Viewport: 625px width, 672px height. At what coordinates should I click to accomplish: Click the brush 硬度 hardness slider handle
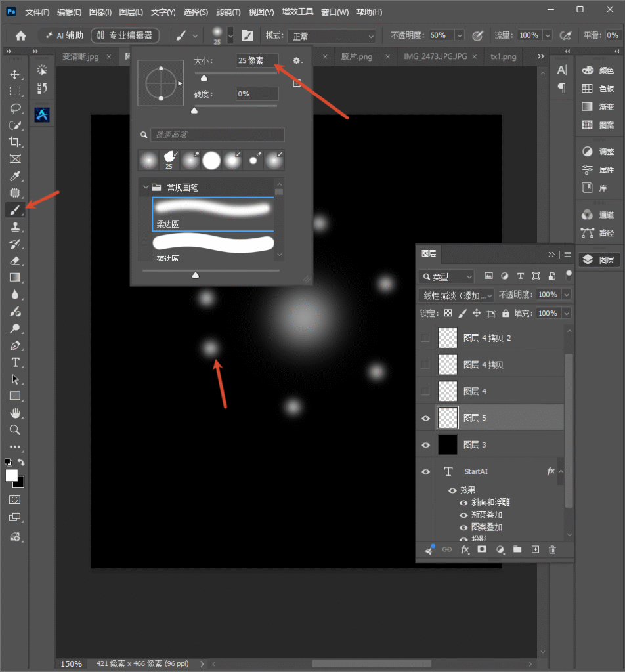click(194, 110)
